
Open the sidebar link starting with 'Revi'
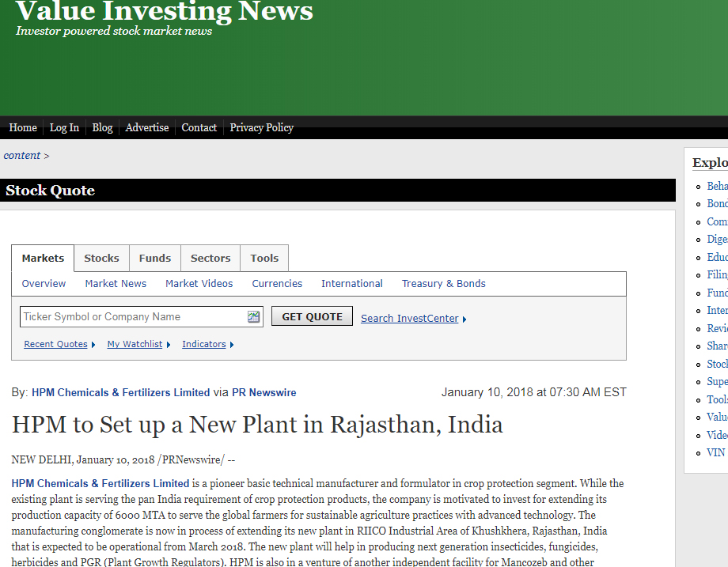(718, 328)
